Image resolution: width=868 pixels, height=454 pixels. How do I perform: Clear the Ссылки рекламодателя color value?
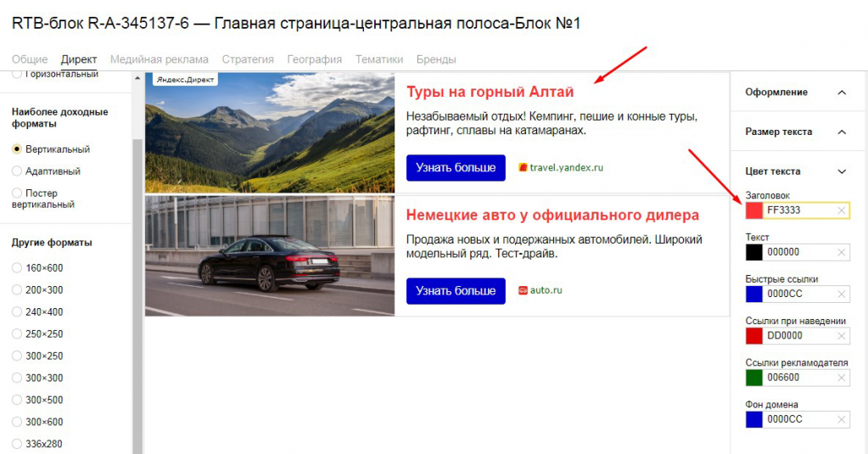point(841,378)
